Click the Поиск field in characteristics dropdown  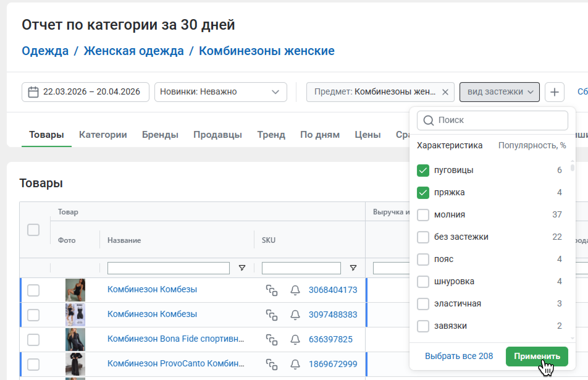pos(497,120)
